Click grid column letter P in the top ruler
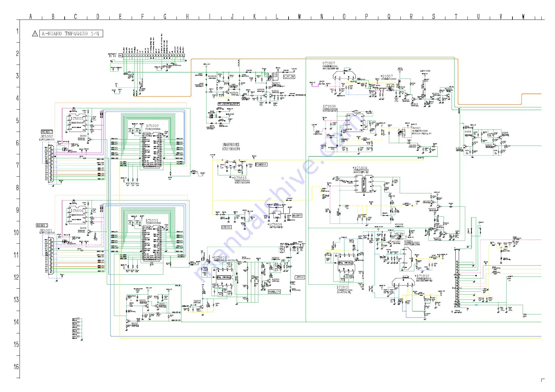The height and width of the screenshot is (392, 555). pos(366,16)
